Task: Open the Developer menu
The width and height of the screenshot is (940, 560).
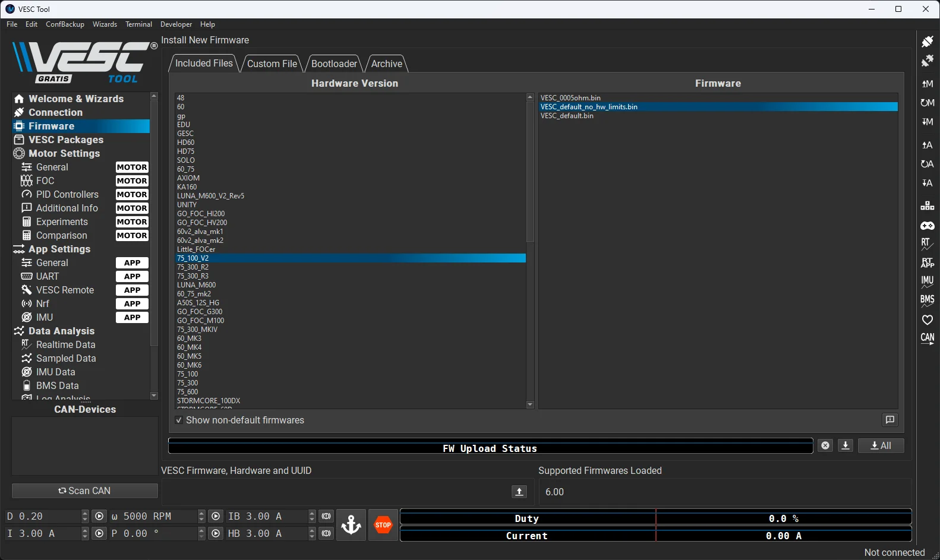Action: point(176,24)
